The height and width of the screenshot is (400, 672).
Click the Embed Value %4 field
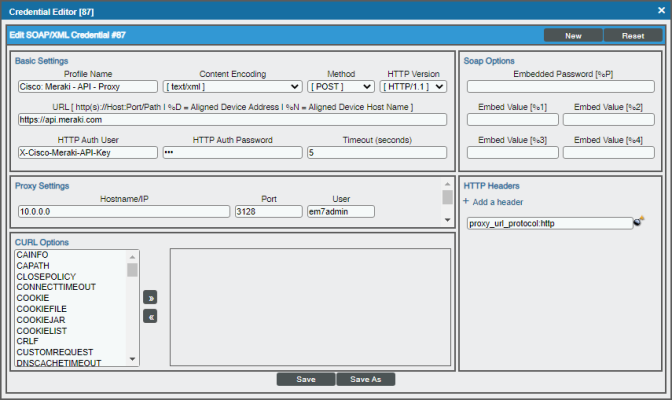(609, 153)
